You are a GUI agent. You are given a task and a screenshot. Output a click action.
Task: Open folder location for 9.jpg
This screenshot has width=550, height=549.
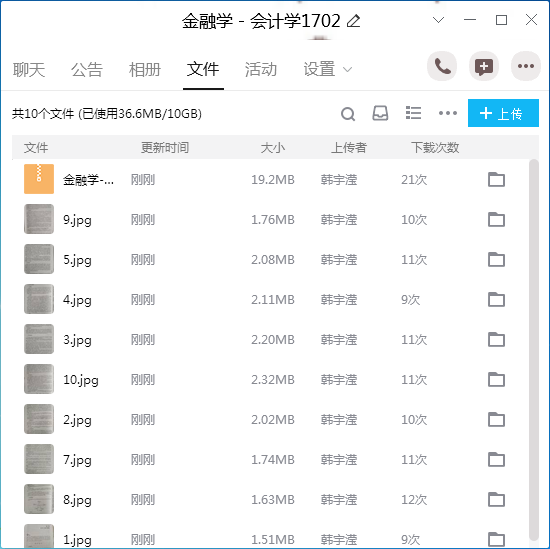point(496,219)
